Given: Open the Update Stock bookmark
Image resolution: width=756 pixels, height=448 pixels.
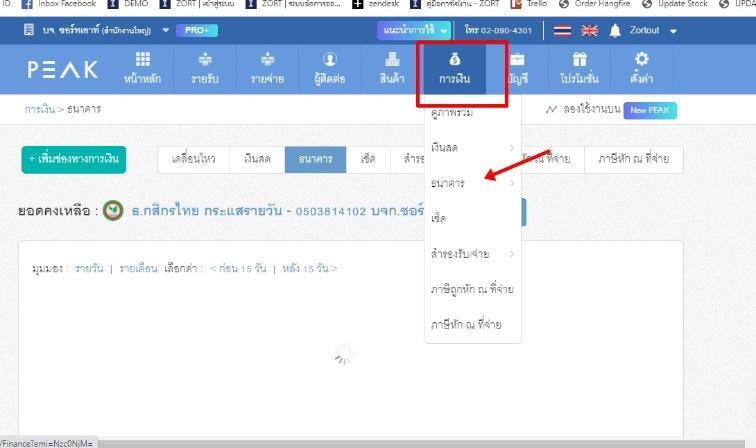Looking at the screenshot, I should [x=675, y=4].
